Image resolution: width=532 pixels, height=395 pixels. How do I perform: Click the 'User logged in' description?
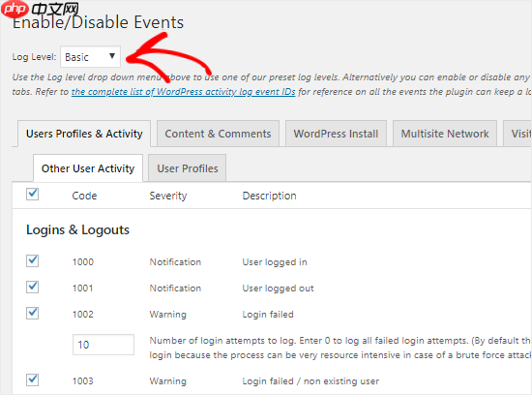tap(275, 262)
